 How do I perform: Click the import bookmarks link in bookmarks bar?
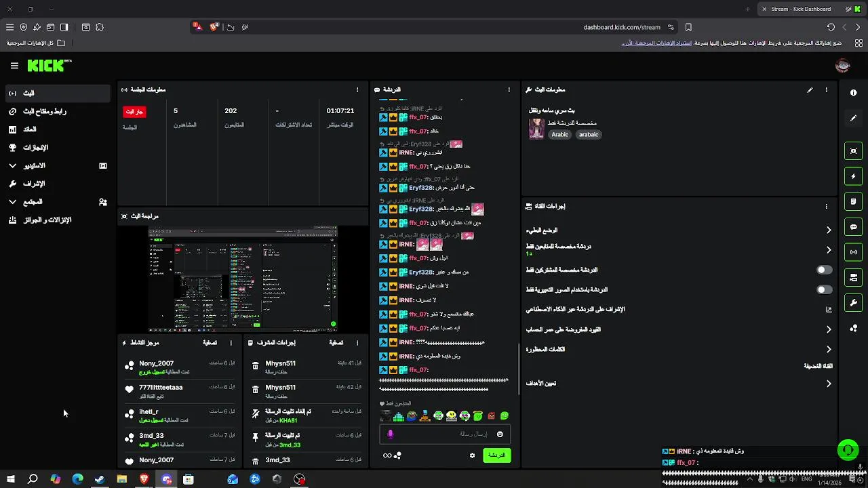658,43
